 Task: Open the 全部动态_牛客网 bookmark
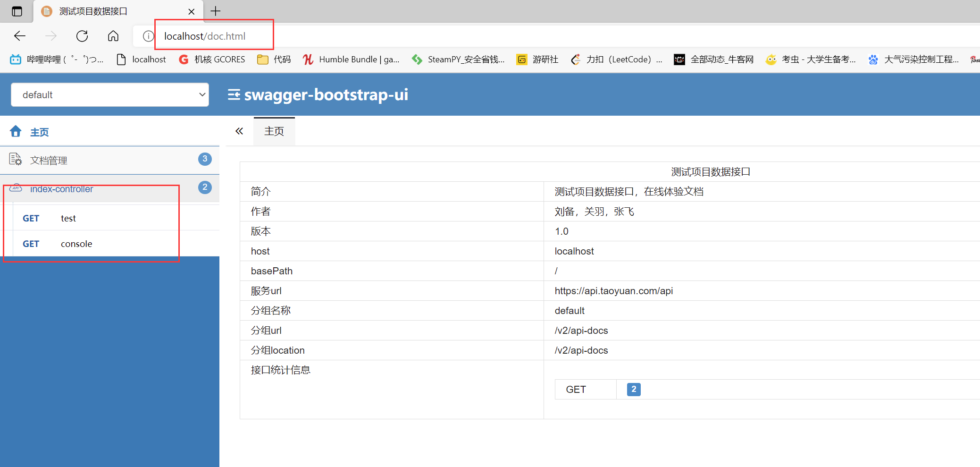pos(714,59)
